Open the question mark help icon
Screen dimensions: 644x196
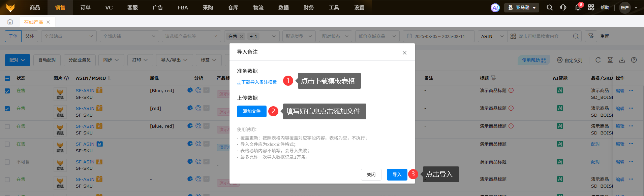634,60
